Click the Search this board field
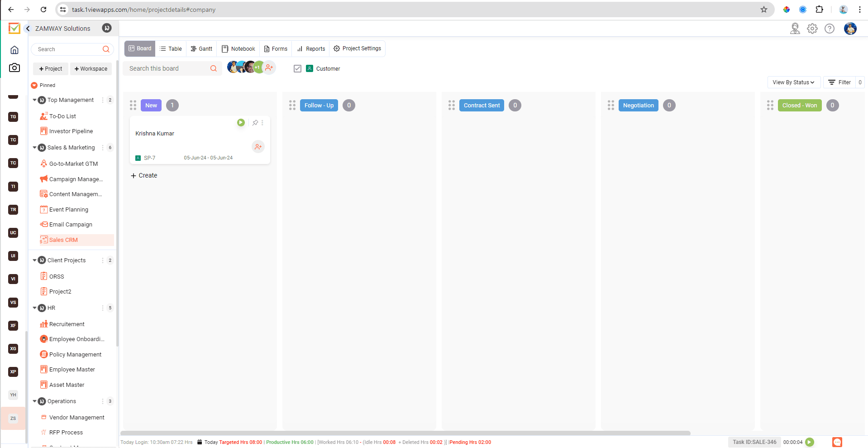 point(167,69)
